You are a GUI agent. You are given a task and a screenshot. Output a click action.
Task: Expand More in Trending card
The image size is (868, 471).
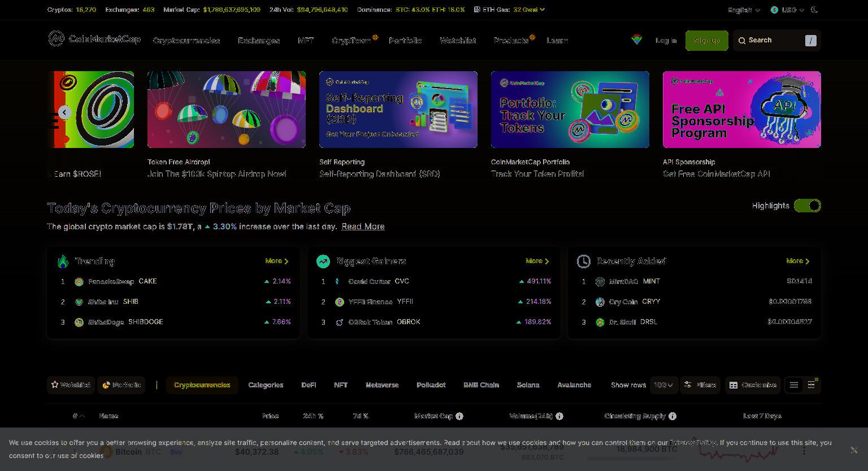pos(277,261)
